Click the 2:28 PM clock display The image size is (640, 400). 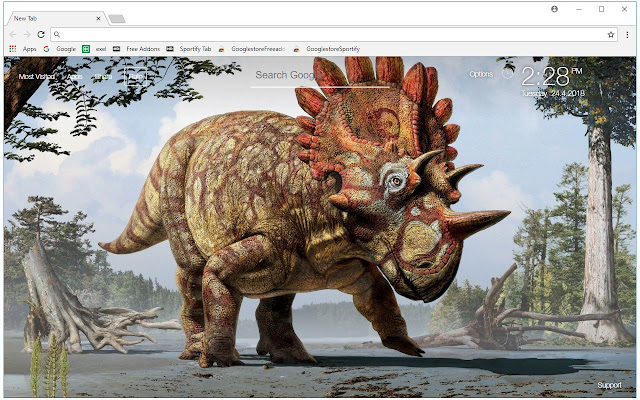[552, 76]
